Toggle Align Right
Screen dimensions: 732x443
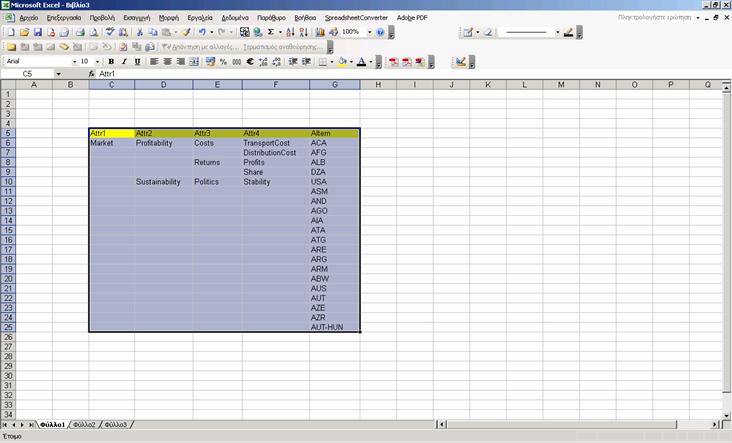(x=181, y=62)
